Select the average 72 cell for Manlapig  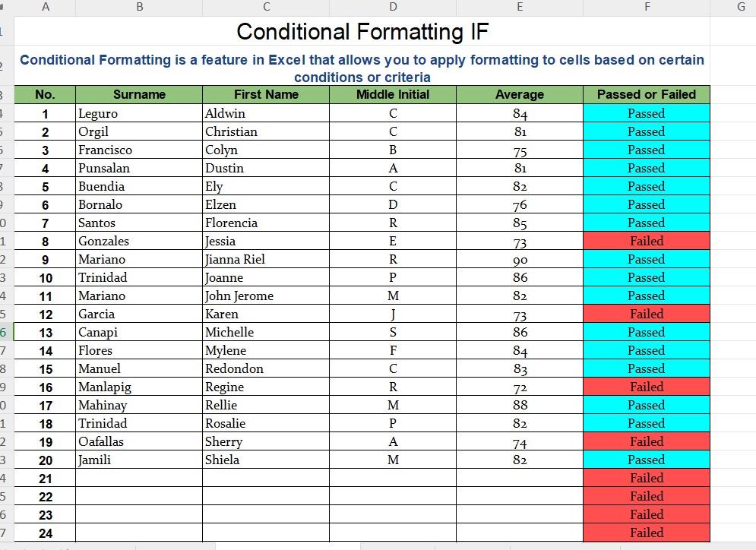(520, 387)
